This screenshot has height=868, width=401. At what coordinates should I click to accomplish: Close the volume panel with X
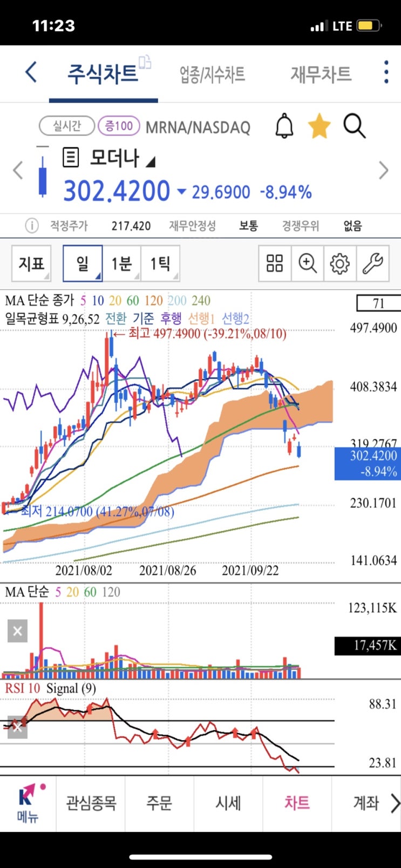pyautogui.click(x=17, y=631)
